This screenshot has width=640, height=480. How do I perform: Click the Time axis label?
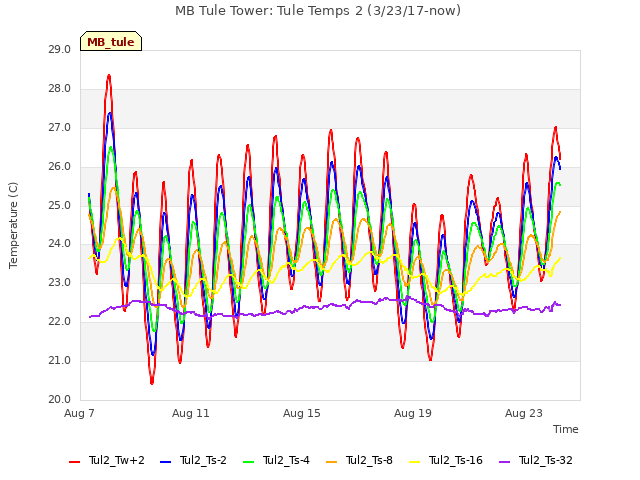(566, 429)
